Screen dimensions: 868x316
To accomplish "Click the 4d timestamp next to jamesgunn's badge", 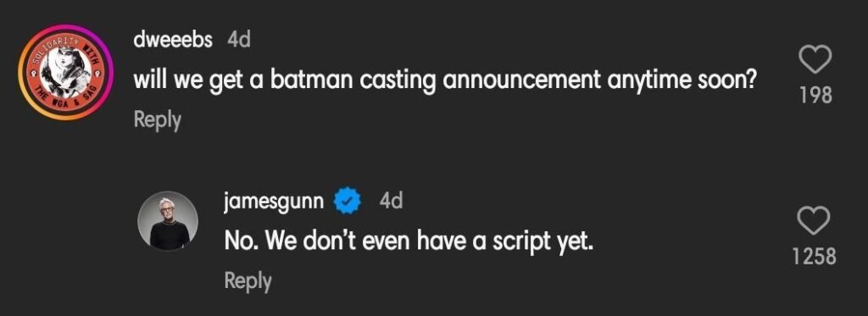I will click(x=391, y=201).
